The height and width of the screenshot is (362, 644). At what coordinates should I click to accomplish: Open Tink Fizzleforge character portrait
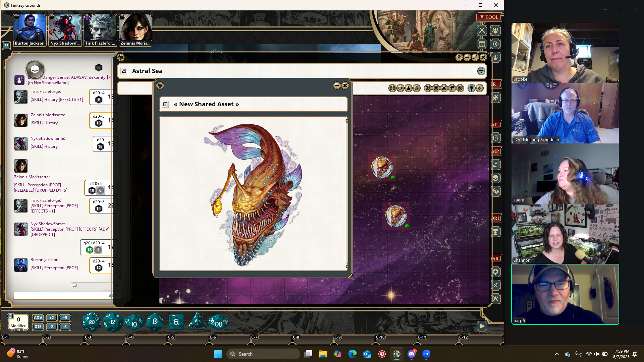point(100,28)
